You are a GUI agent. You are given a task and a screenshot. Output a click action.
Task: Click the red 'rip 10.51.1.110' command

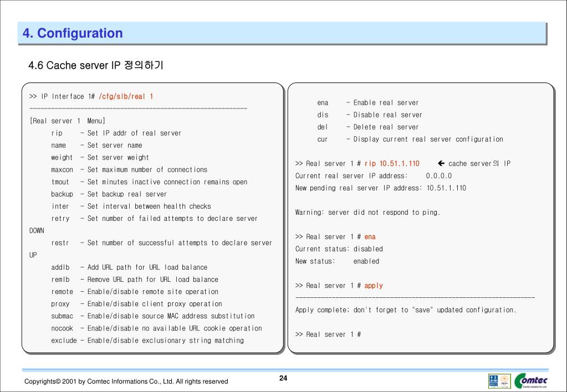pos(392,164)
